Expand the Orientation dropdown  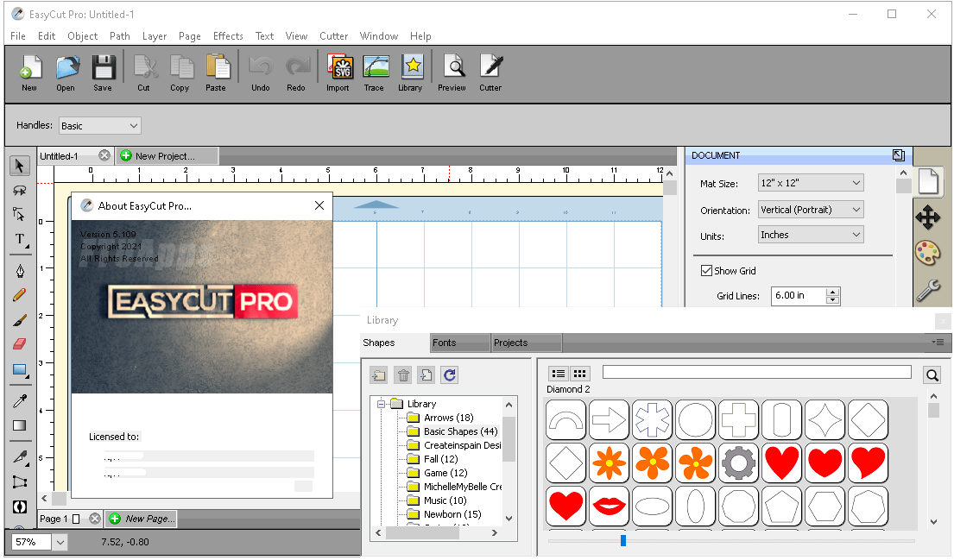(x=810, y=210)
